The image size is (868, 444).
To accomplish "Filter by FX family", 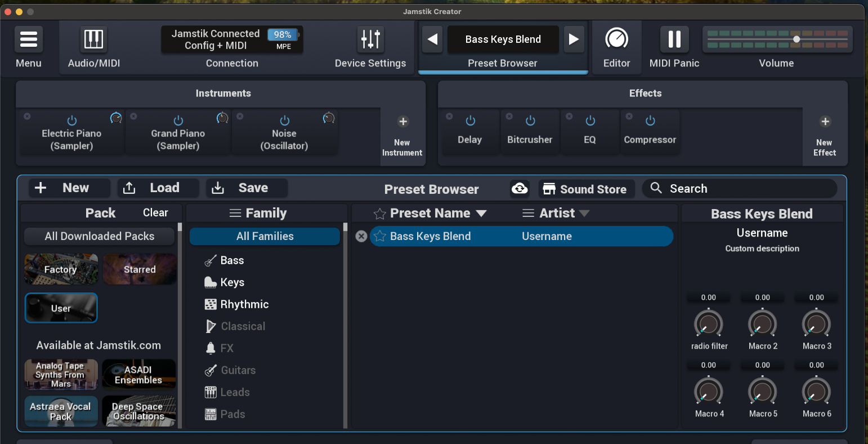I will click(227, 348).
